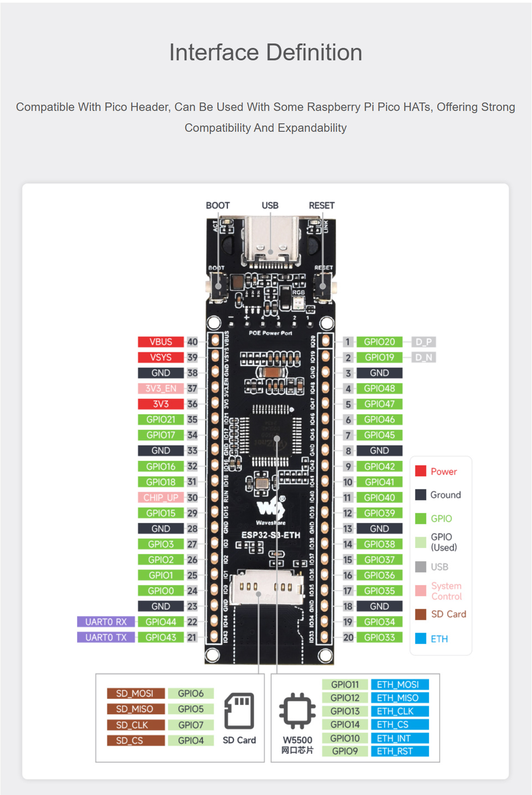Click the red Power legend swatch
532x795 pixels.
tap(420, 471)
